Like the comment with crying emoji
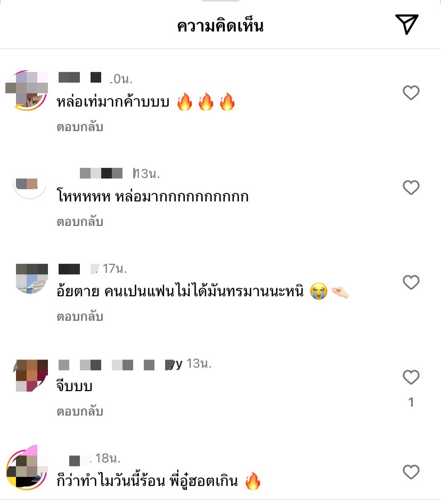The image size is (441, 504). [x=411, y=282]
